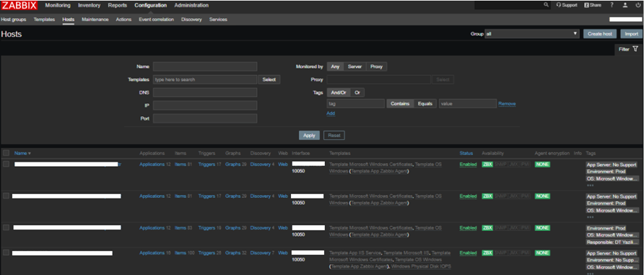This screenshot has width=644, height=275.
Task: Open the Reports menu
Action: coord(118,5)
